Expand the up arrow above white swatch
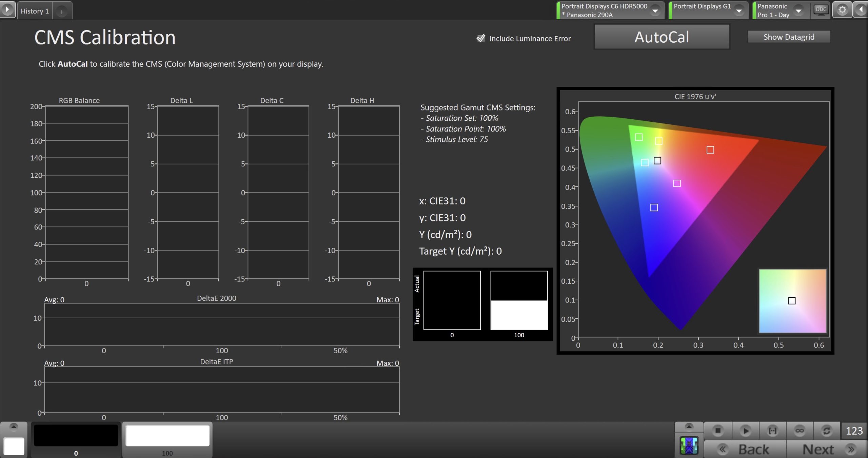Screen dimensions: 868x458 [x=14, y=426]
